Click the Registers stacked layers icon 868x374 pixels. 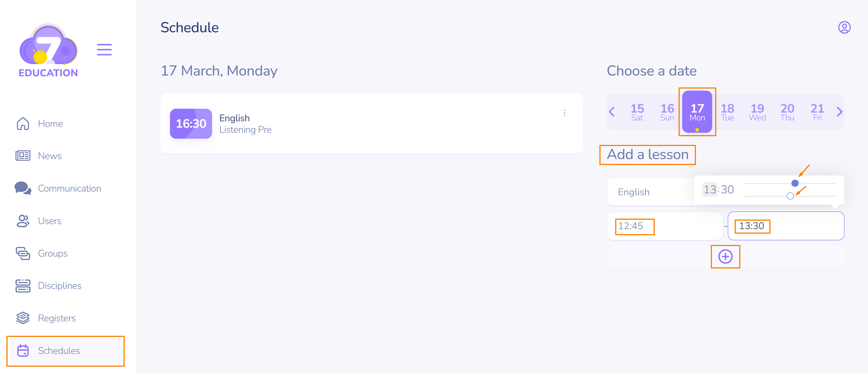tap(23, 318)
